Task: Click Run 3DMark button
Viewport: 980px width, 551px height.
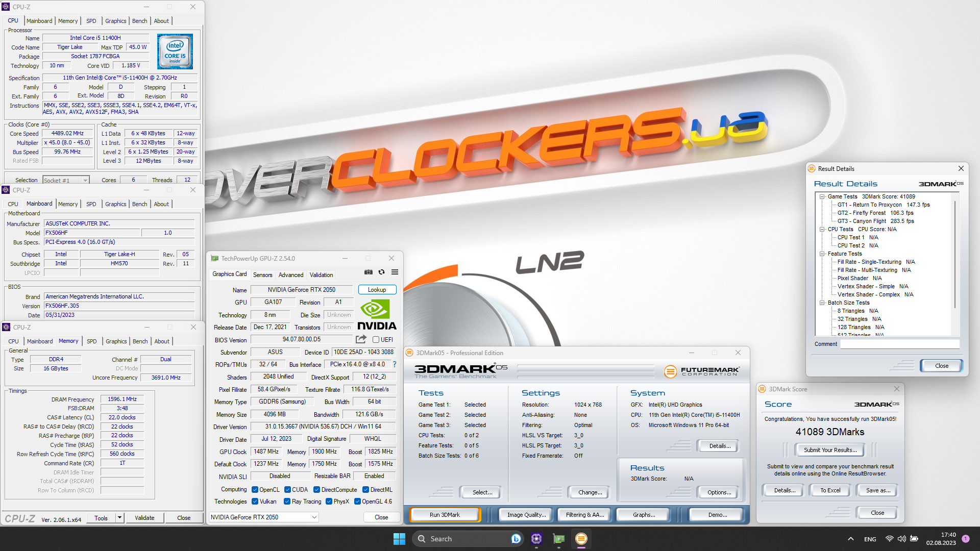Action: pyautogui.click(x=445, y=515)
